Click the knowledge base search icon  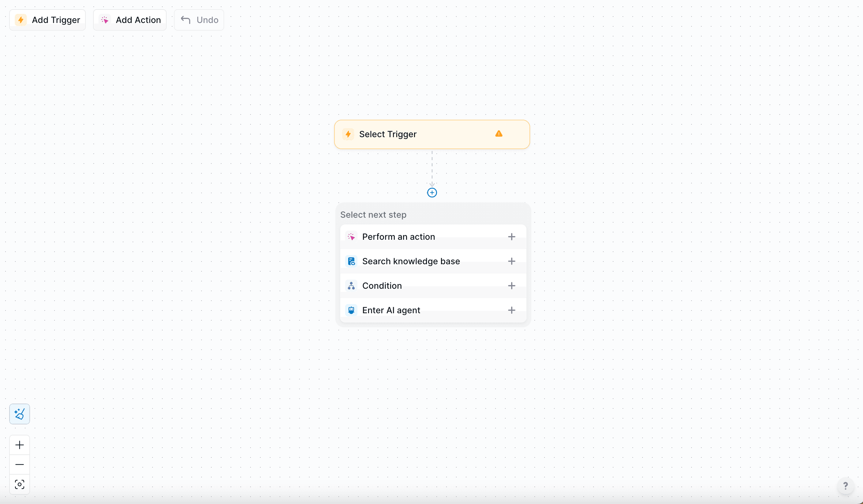point(351,261)
